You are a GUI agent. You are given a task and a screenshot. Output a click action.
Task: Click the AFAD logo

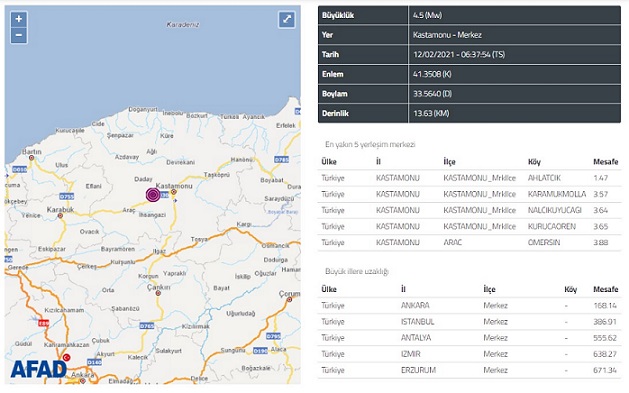[39, 369]
